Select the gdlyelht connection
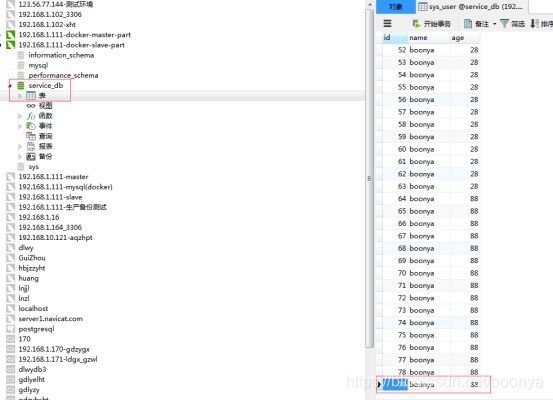This screenshot has height=400, width=553. [x=31, y=380]
